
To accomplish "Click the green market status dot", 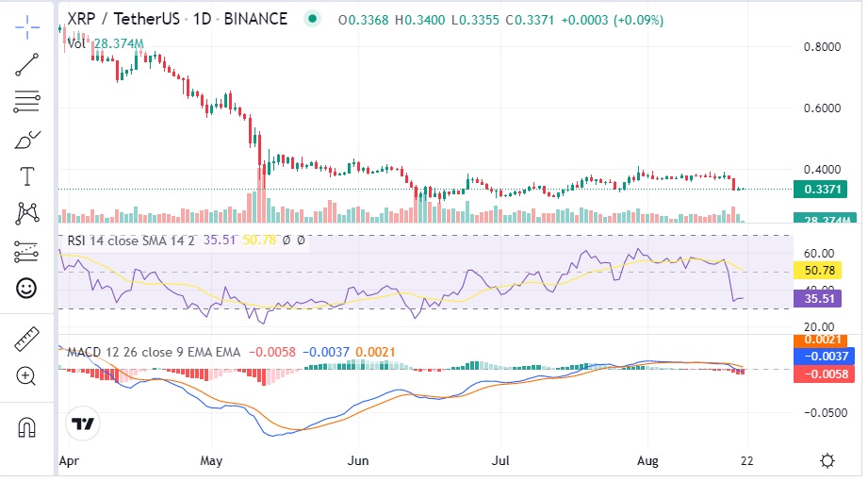I will [x=312, y=19].
